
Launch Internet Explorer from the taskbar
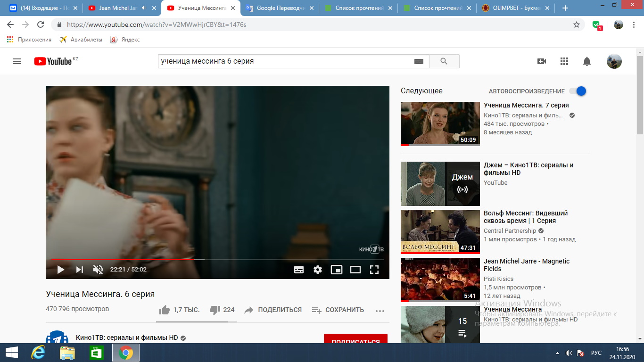coord(37,353)
